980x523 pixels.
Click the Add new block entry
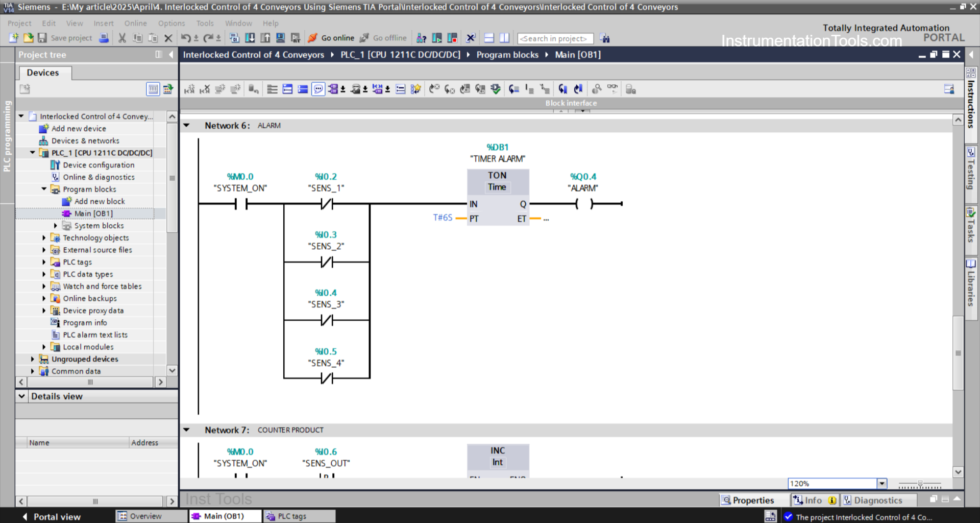tap(99, 201)
